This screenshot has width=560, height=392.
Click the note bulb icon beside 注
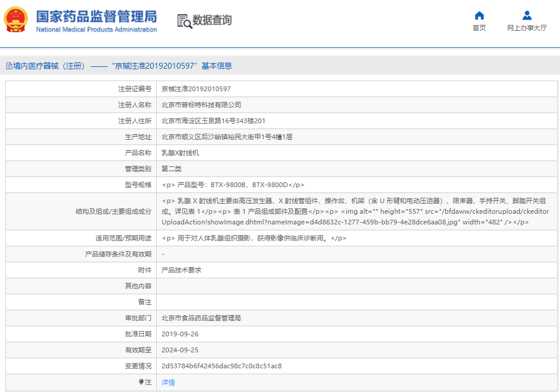141,382
